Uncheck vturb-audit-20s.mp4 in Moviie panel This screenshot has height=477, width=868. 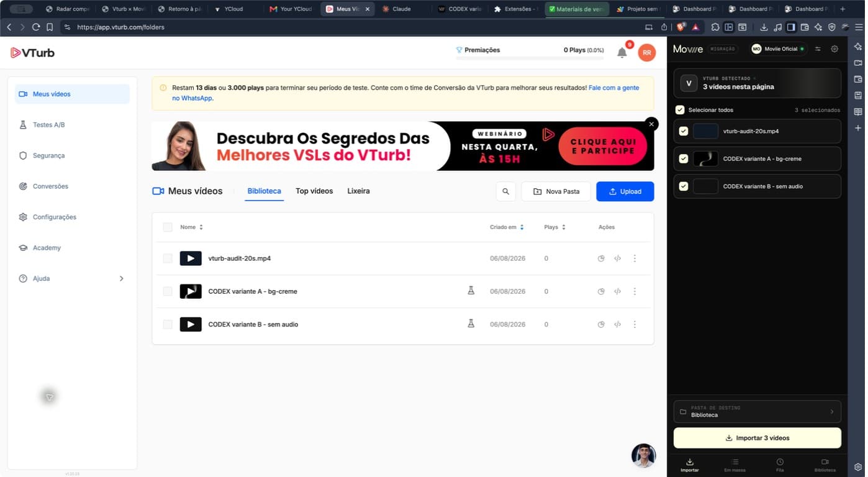point(684,131)
